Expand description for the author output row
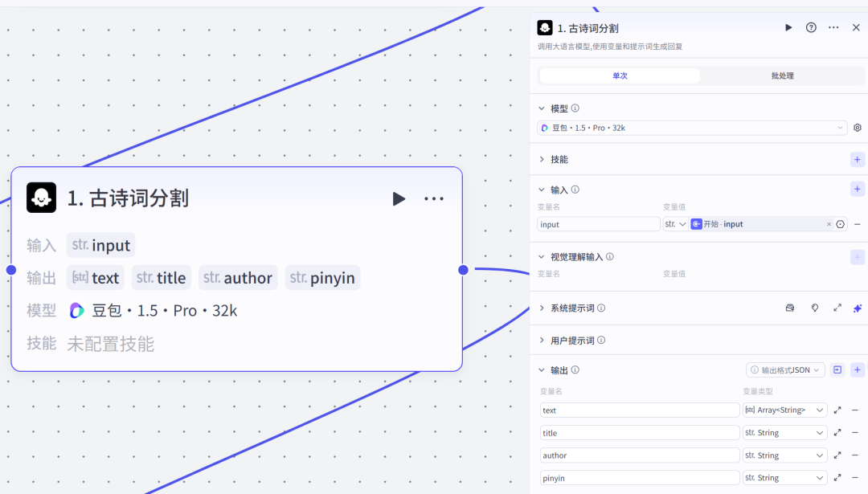The width and height of the screenshot is (868, 494). pyautogui.click(x=837, y=455)
